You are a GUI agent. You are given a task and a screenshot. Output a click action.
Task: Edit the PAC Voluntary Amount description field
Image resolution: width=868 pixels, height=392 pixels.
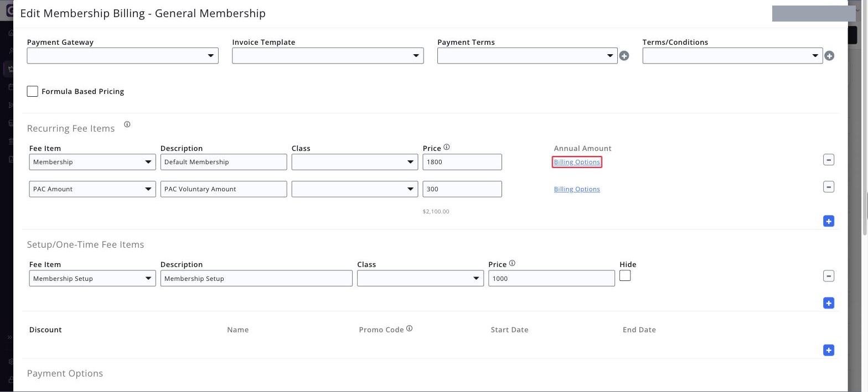coord(224,189)
